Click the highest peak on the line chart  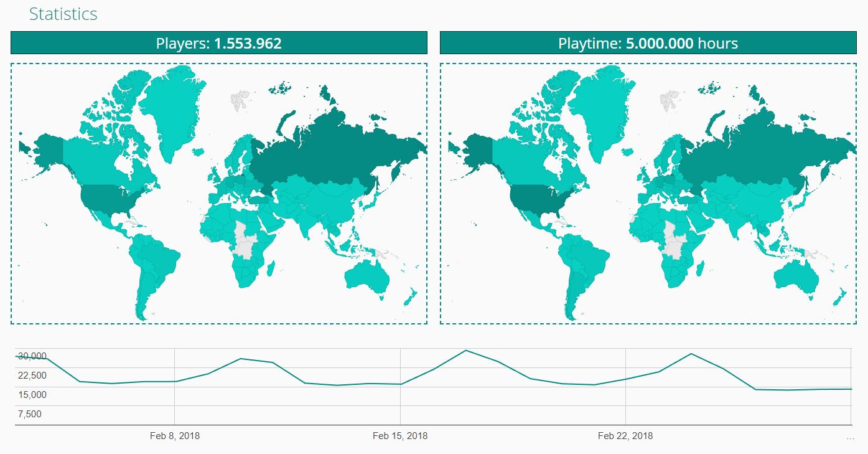(x=465, y=351)
